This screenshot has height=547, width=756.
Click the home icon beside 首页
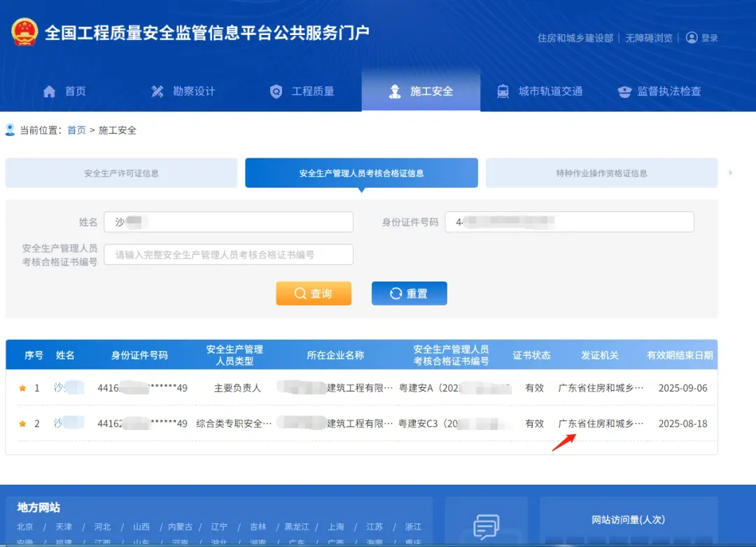click(x=49, y=91)
